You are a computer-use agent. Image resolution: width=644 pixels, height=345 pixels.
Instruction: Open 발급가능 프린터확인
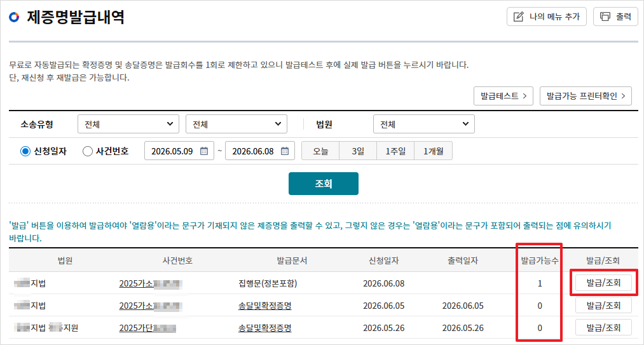586,96
